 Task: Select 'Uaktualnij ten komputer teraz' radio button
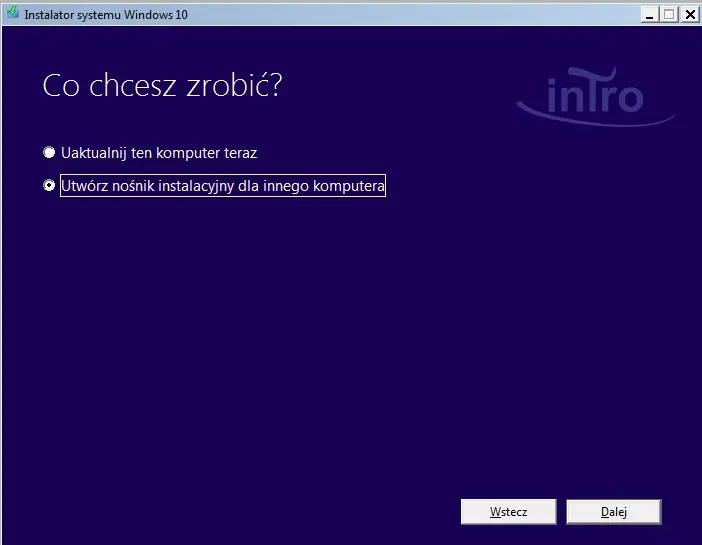(x=49, y=153)
